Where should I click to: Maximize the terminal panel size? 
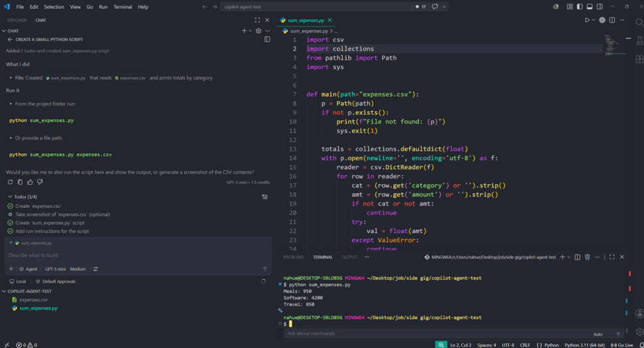pos(612,257)
